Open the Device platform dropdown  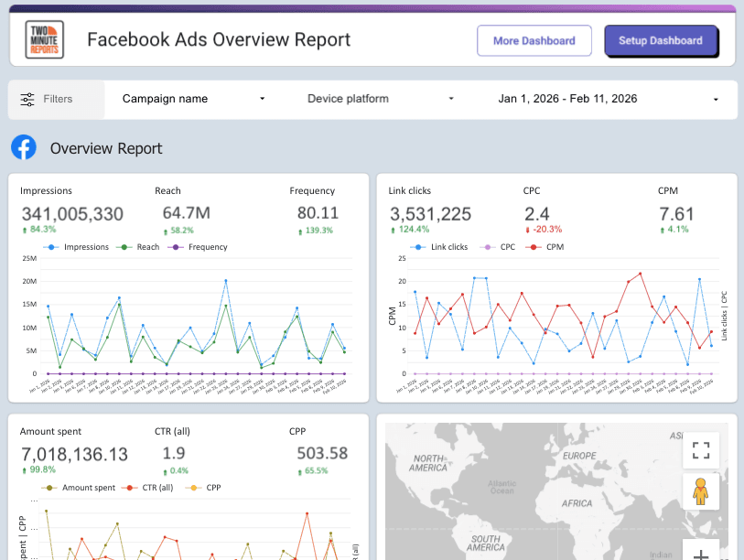pyautogui.click(x=370, y=99)
